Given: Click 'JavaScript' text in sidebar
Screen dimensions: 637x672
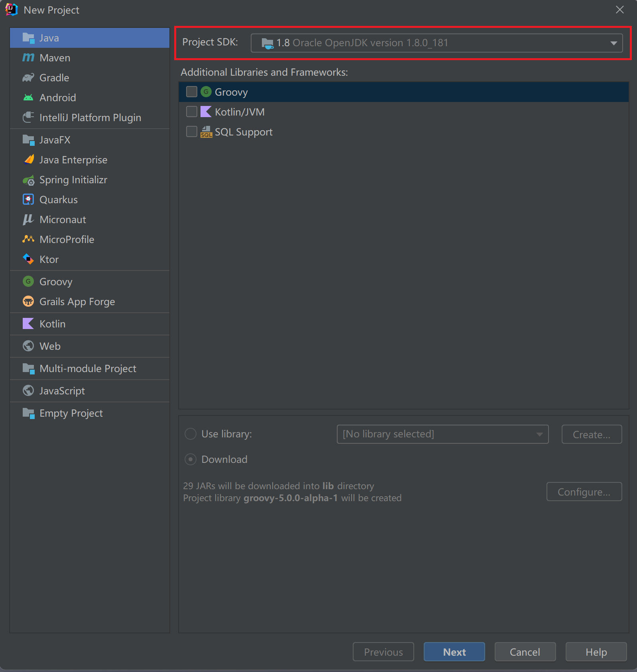Looking at the screenshot, I should (62, 391).
